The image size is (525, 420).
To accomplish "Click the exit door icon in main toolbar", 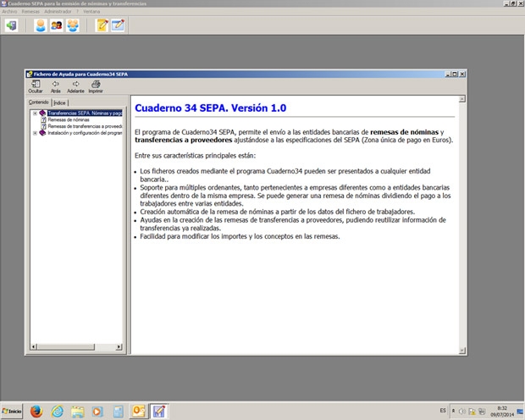I will tap(12, 25).
